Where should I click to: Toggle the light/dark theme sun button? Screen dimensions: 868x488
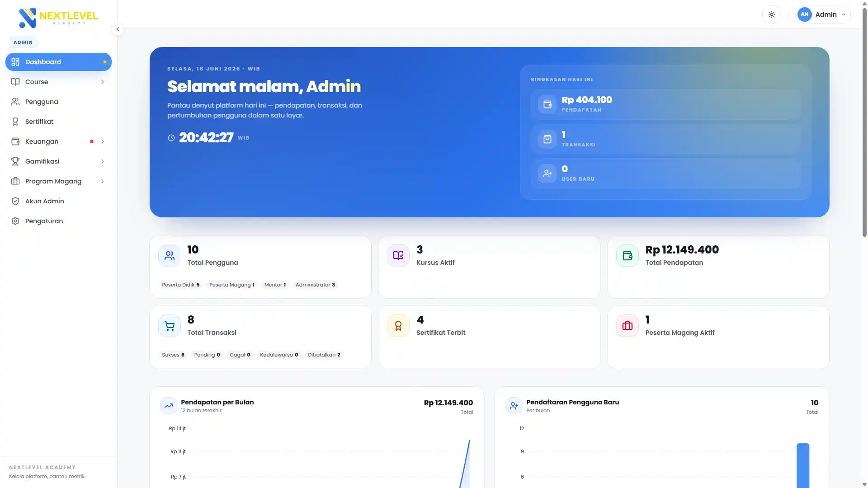click(x=772, y=14)
